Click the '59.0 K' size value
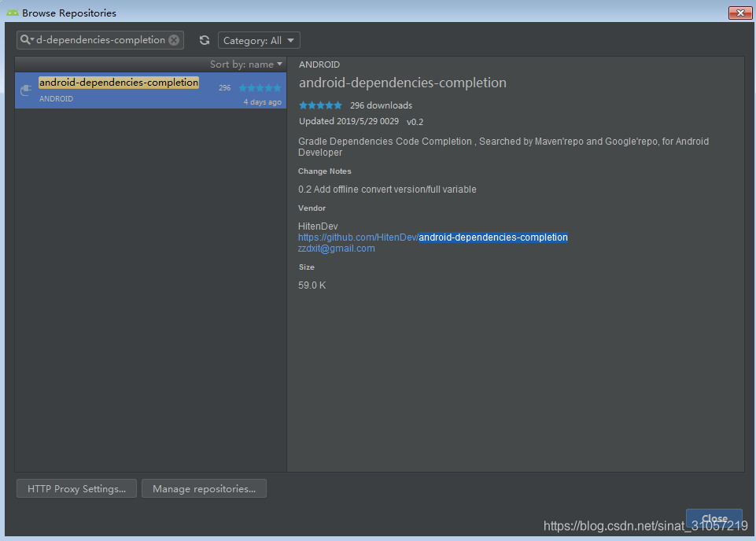Image resolution: width=756 pixels, height=541 pixels. (312, 285)
